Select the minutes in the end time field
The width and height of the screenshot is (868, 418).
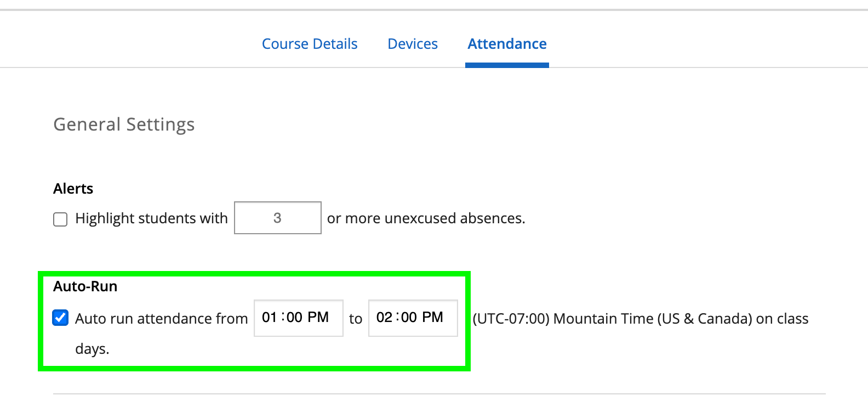pos(409,318)
